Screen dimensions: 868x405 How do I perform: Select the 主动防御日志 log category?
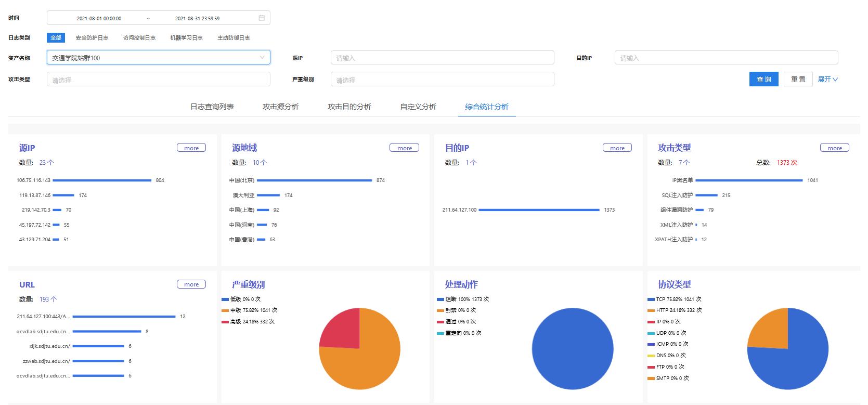[234, 37]
